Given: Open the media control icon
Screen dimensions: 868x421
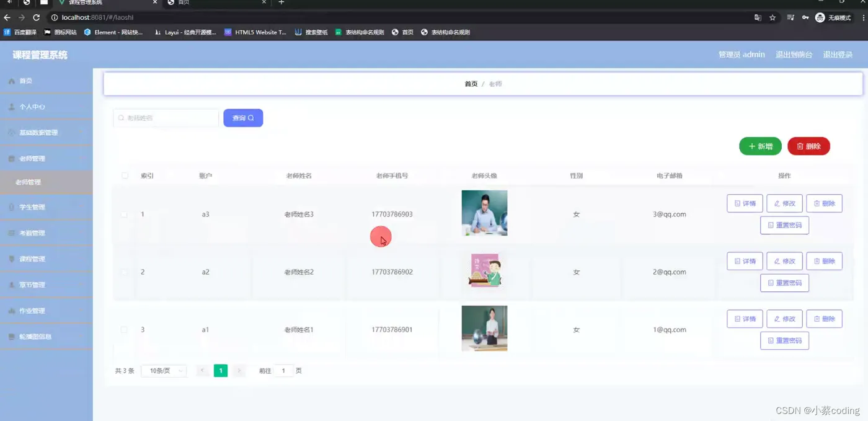Looking at the screenshot, I should point(790,17).
